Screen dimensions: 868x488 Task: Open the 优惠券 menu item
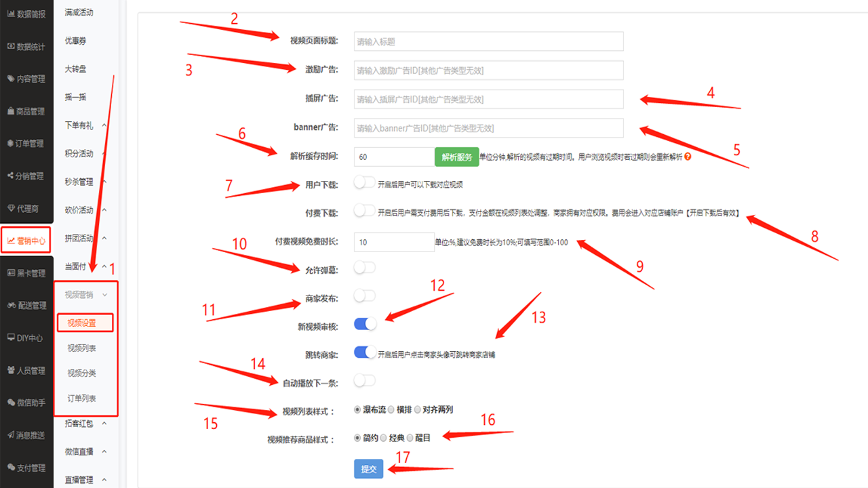click(75, 41)
